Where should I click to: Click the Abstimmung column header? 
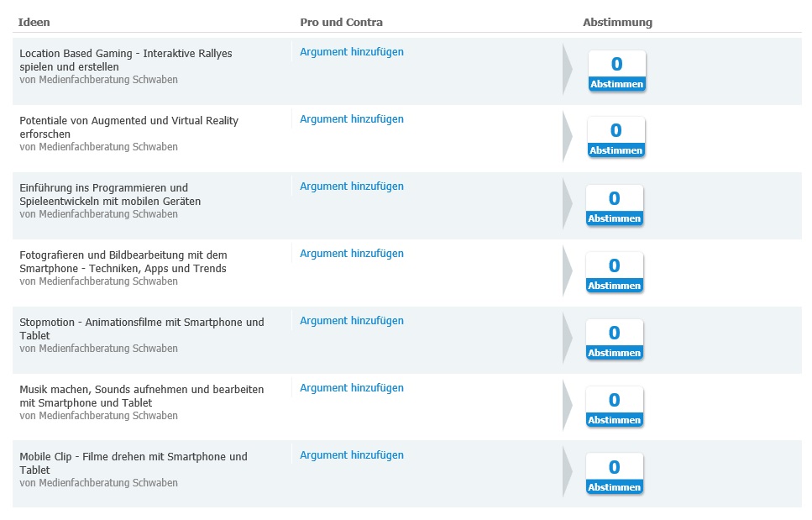coord(617,23)
